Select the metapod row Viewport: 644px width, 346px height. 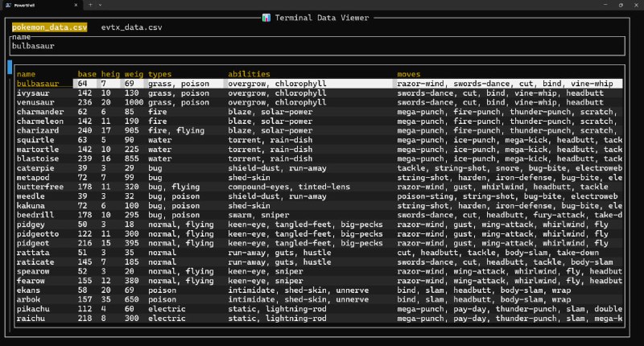[320, 177]
